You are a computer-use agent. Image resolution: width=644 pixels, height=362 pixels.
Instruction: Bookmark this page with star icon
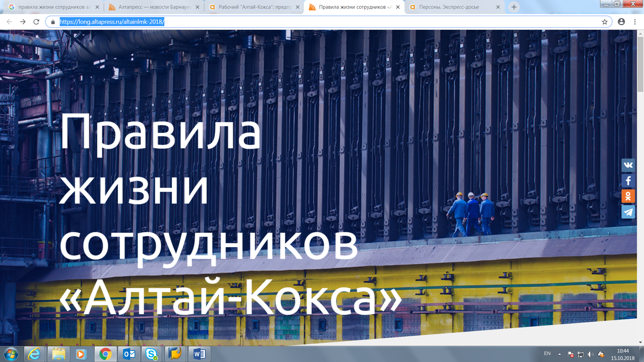(x=604, y=22)
